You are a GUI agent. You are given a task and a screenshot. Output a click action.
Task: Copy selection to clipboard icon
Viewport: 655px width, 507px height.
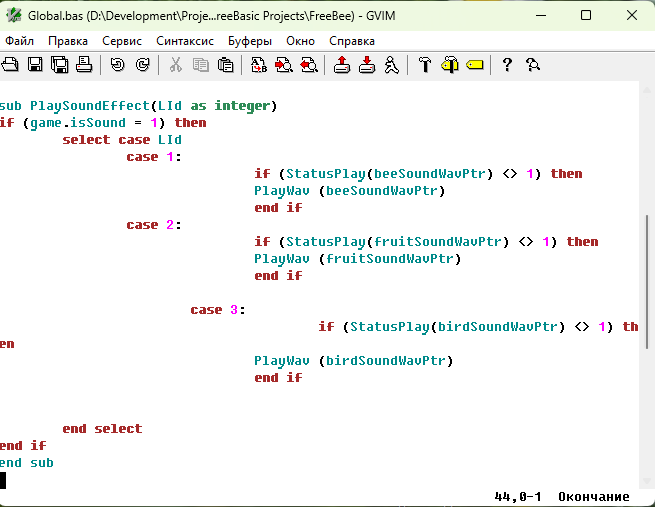(x=201, y=65)
